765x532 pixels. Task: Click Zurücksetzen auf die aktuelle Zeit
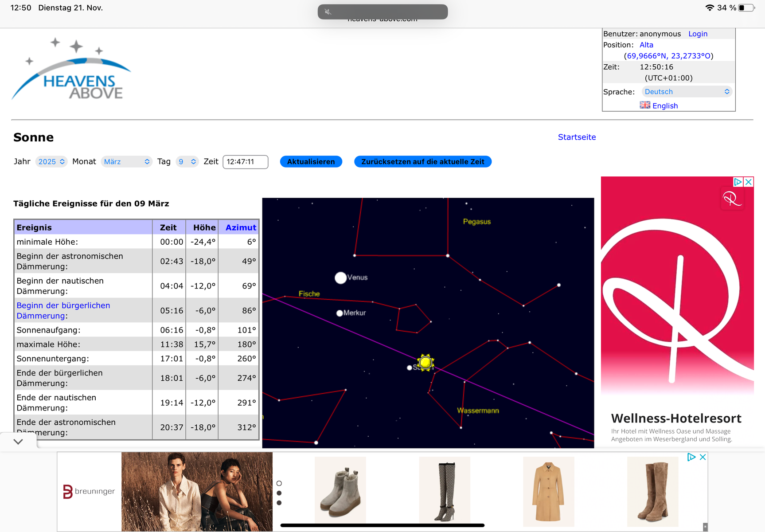(422, 162)
